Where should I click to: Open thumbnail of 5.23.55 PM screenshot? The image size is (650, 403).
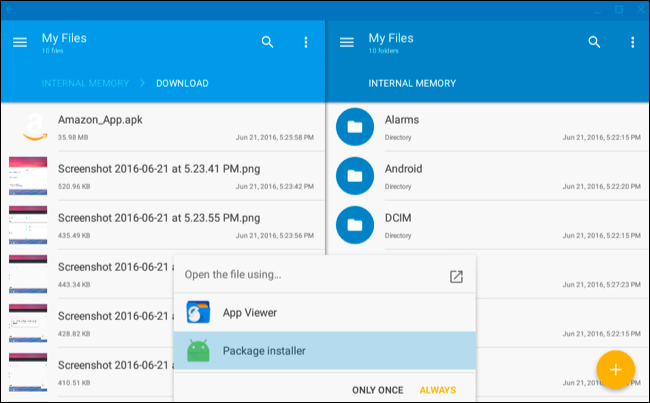(28, 225)
